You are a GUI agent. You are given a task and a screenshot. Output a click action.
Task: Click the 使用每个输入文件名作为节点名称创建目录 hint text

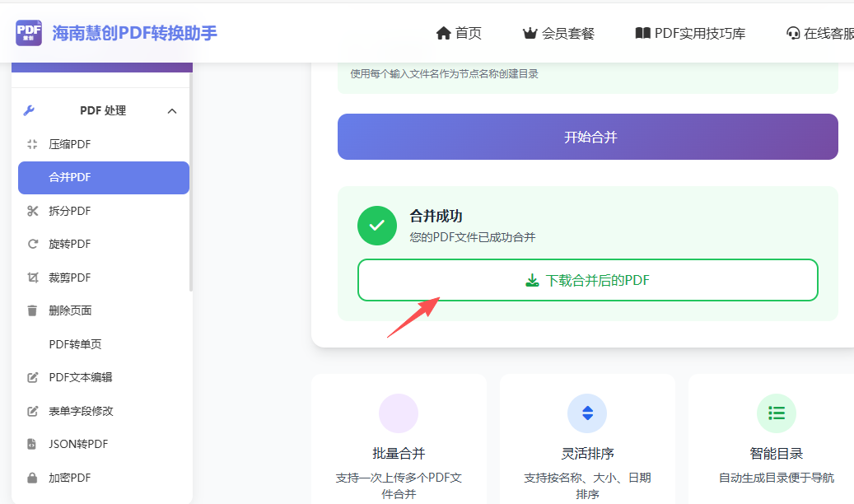tap(444, 74)
